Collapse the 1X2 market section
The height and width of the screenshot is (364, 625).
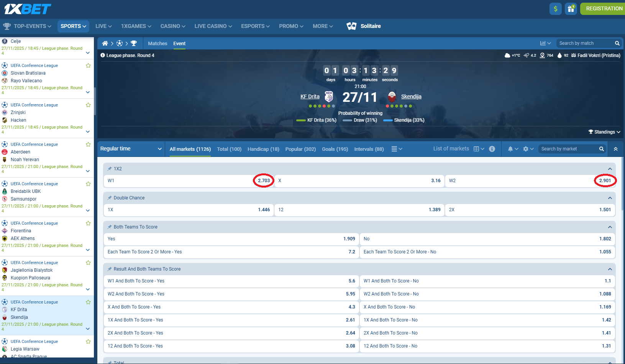(x=610, y=169)
